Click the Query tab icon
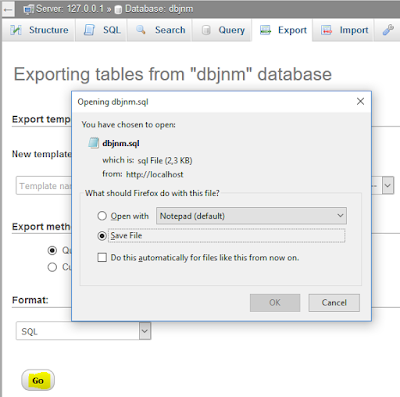The image size is (400, 397). [x=206, y=30]
